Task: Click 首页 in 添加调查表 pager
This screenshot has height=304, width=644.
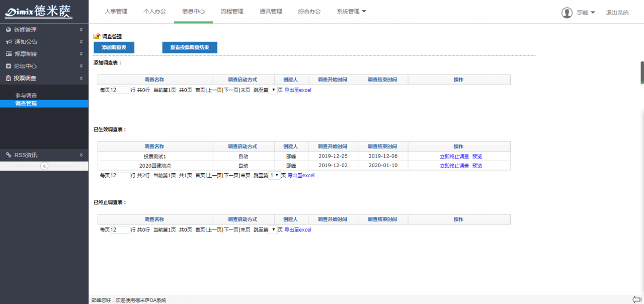Action: 200,90
